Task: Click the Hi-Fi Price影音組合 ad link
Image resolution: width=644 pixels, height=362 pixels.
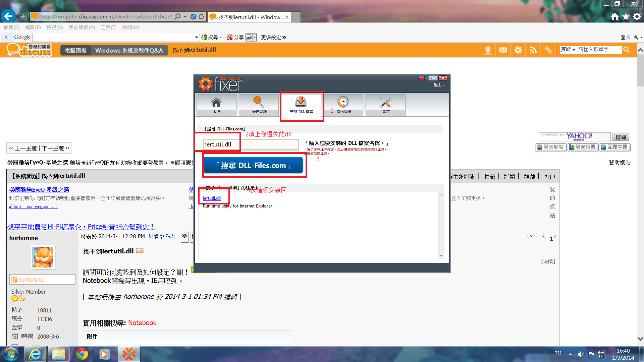Action: click(x=81, y=227)
